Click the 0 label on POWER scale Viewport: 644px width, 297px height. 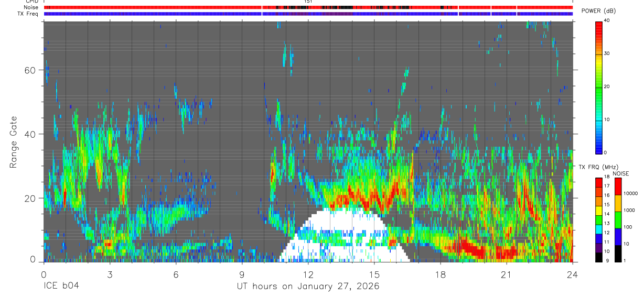tap(606, 152)
